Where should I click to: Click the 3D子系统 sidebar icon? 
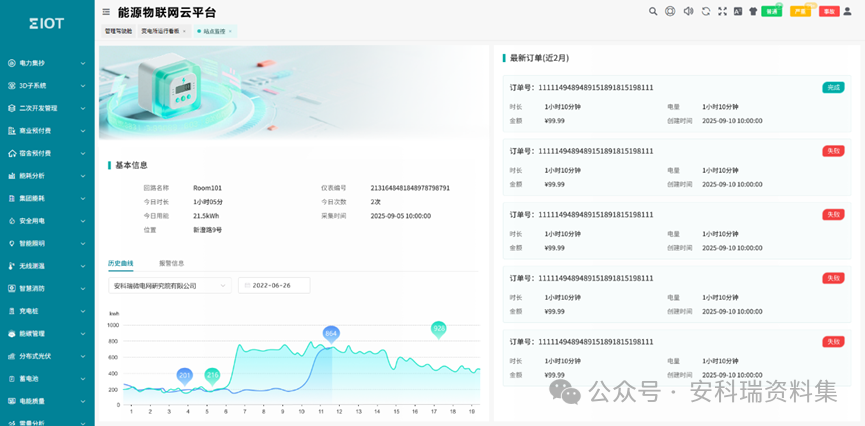click(12, 86)
